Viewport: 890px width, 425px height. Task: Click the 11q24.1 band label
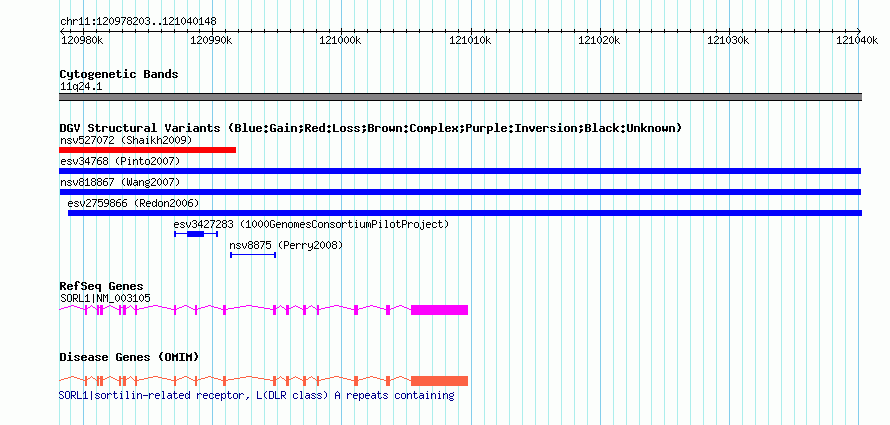coord(81,87)
